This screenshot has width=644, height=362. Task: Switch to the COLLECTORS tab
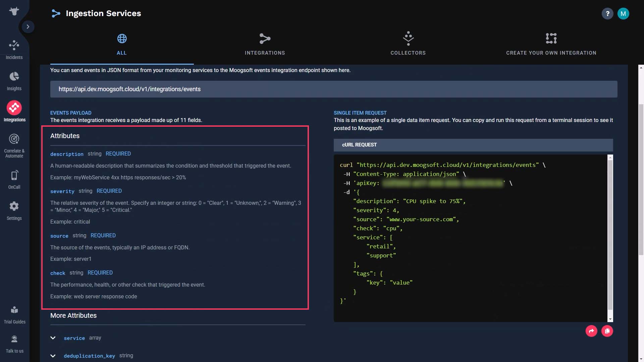point(408,45)
